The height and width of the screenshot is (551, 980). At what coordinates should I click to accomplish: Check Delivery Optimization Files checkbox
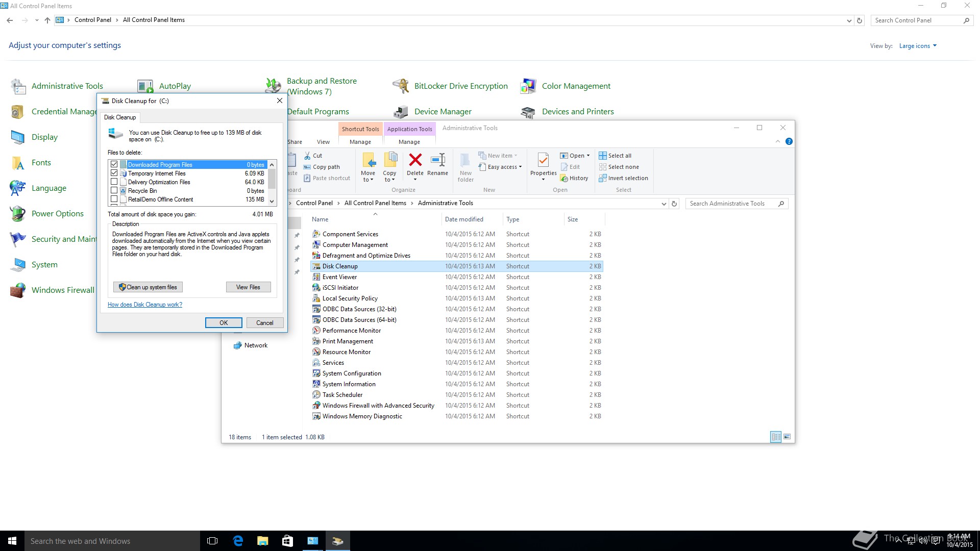coord(114,182)
